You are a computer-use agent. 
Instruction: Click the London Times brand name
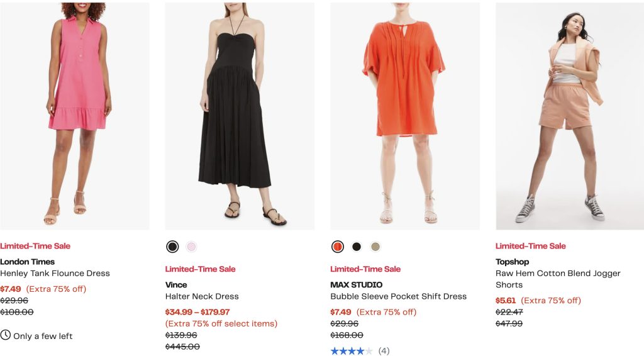28,262
